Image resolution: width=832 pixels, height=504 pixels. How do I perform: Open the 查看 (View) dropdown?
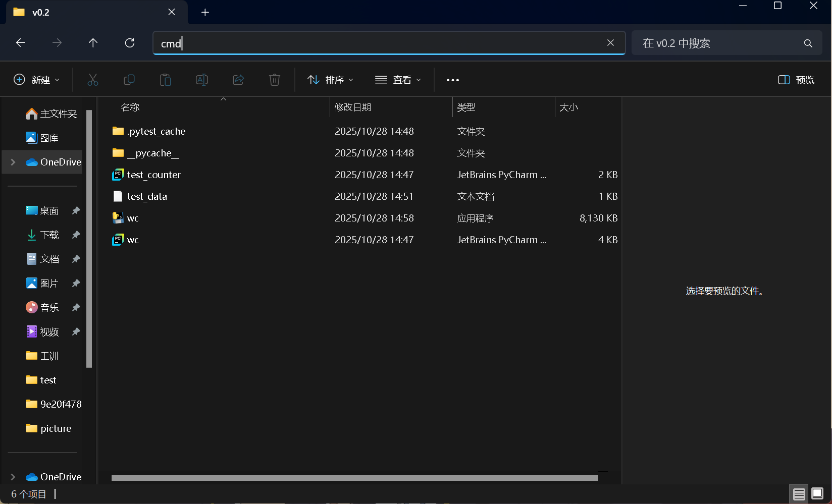[398, 80]
